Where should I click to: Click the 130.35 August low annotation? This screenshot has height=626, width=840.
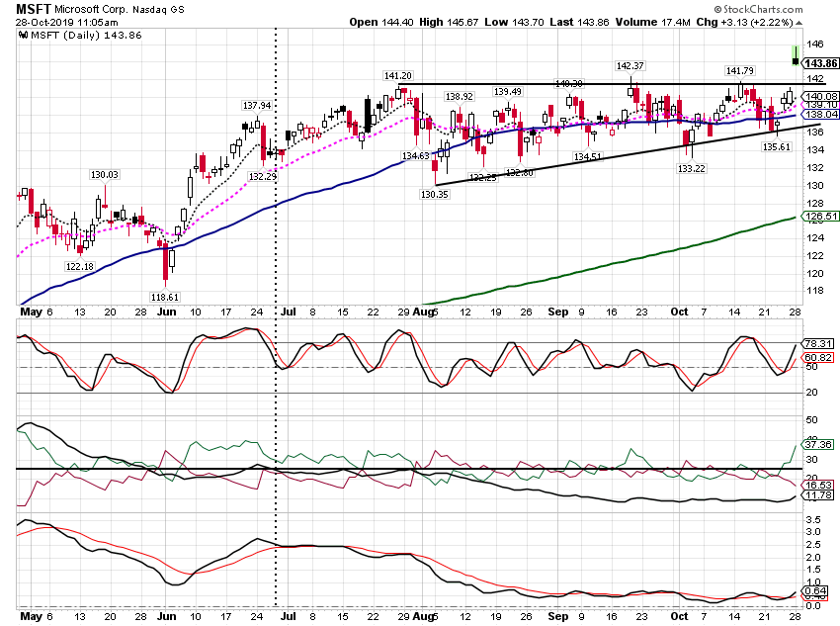(x=435, y=195)
